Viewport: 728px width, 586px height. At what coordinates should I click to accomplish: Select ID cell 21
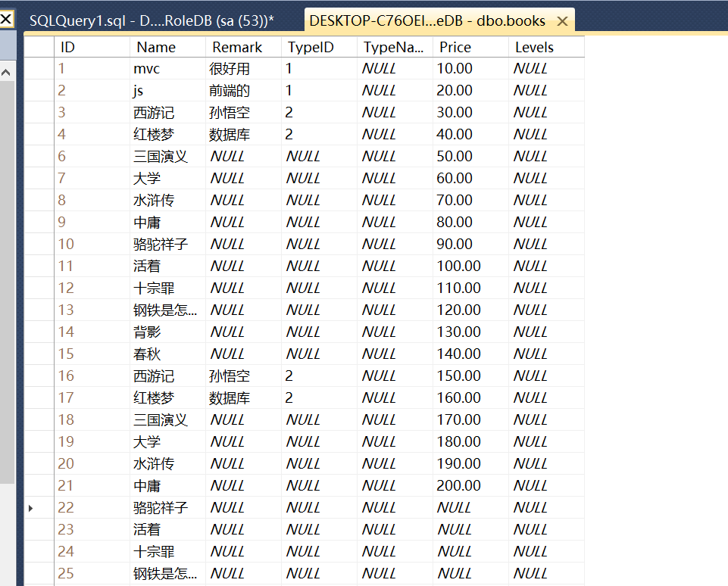pyautogui.click(x=92, y=486)
